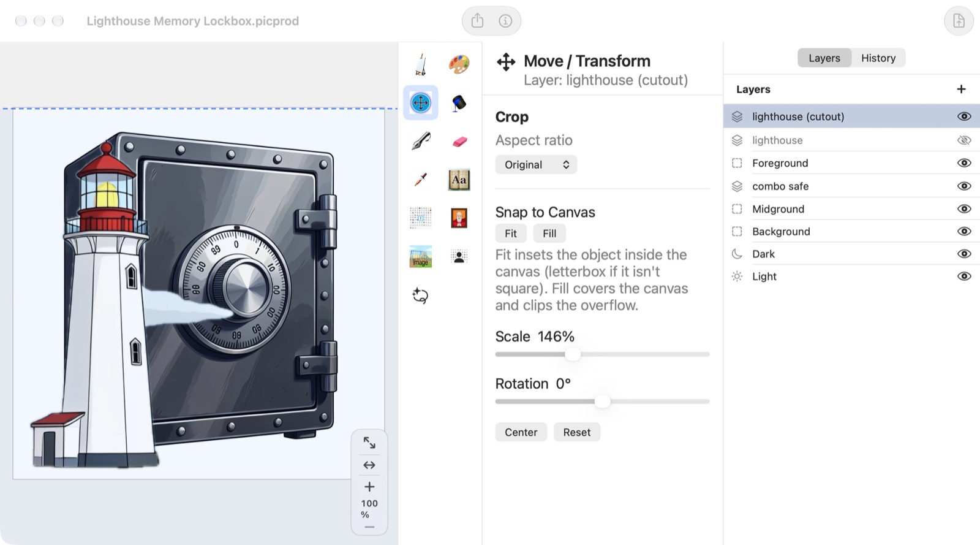980x545 pixels.
Task: Open the symbol grid tool
Action: (x=421, y=218)
